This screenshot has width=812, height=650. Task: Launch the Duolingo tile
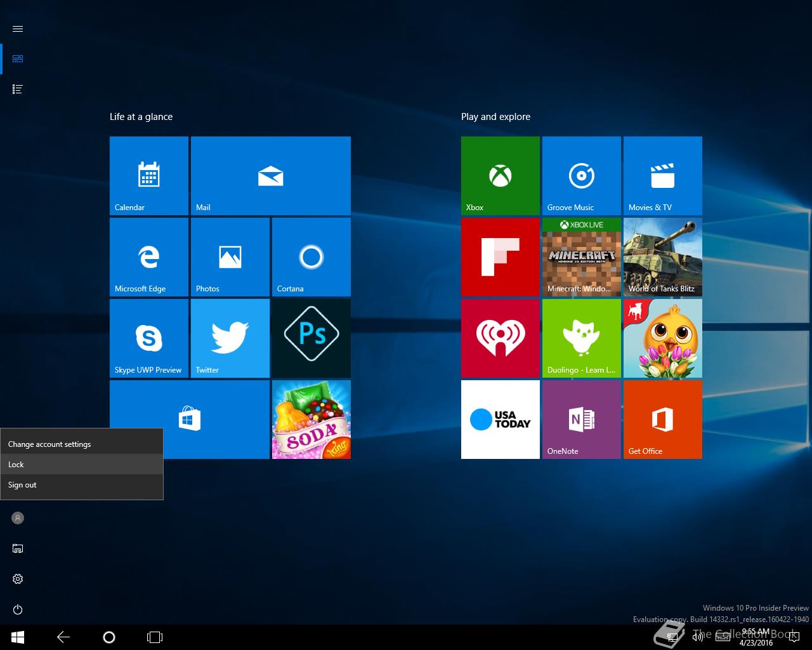(582, 338)
